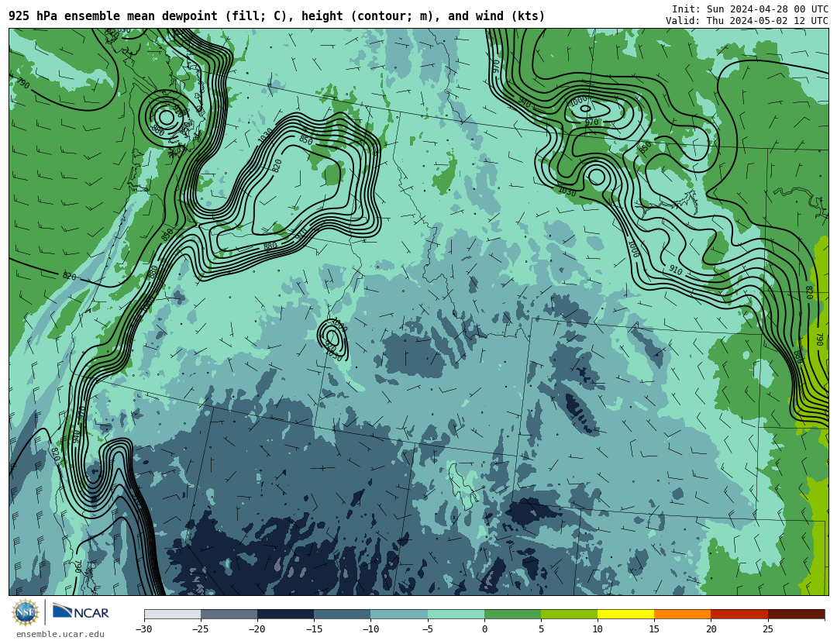Click the 10 to 15 yellow swatch

(625, 614)
